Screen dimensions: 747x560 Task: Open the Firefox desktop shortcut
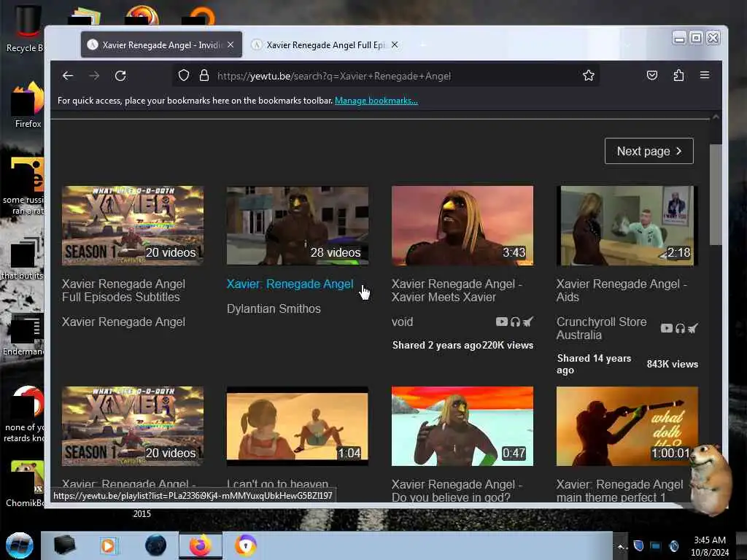coord(26,105)
